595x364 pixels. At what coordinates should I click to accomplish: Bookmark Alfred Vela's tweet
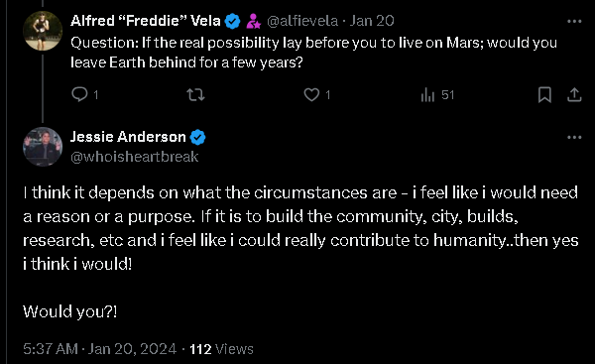click(x=544, y=94)
